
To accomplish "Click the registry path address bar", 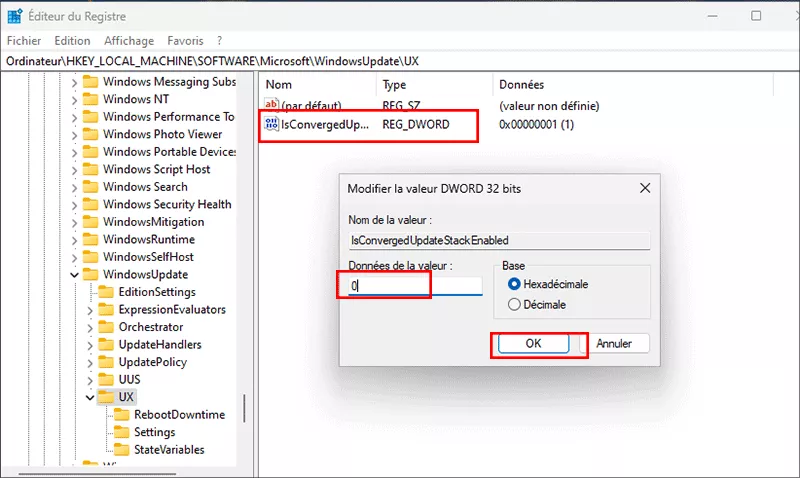I will point(400,61).
